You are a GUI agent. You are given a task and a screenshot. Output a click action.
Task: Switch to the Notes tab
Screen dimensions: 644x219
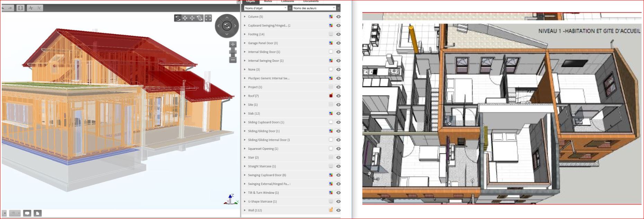(x=268, y=1)
